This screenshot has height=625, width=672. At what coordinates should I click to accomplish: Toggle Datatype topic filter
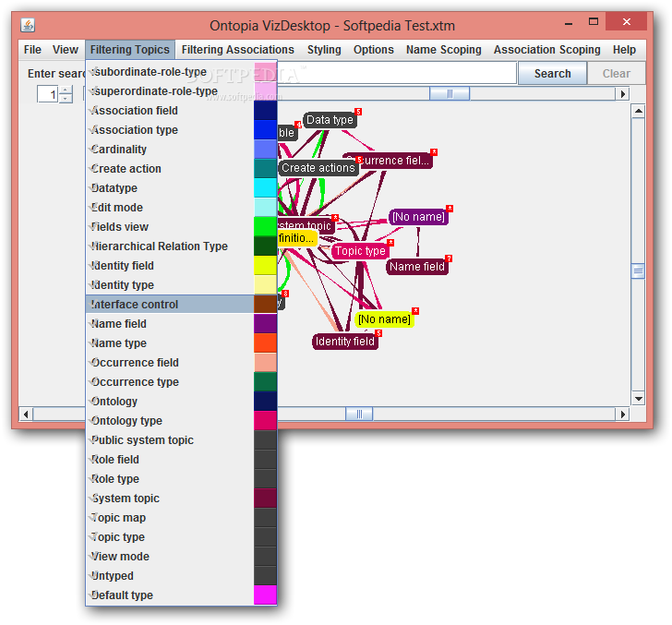coord(181,188)
